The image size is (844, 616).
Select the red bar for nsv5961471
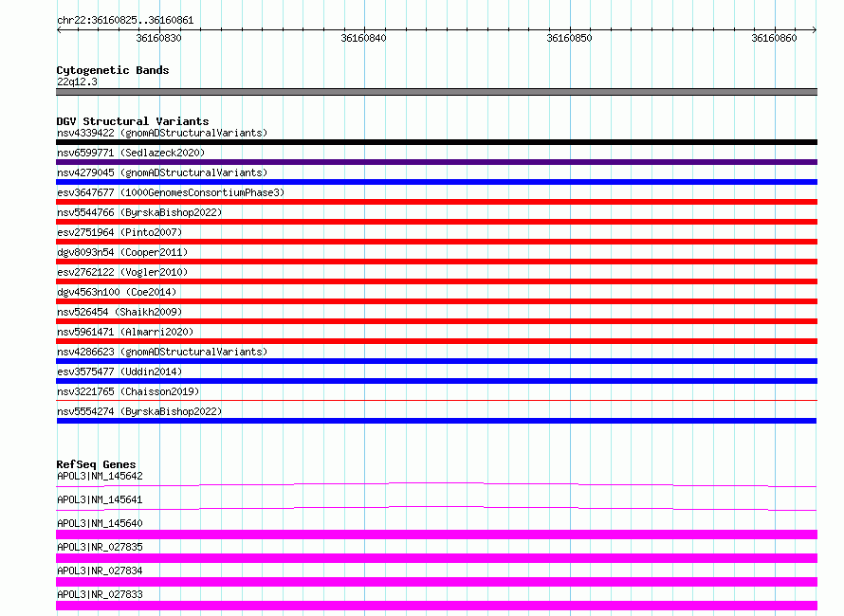[x=436, y=341]
